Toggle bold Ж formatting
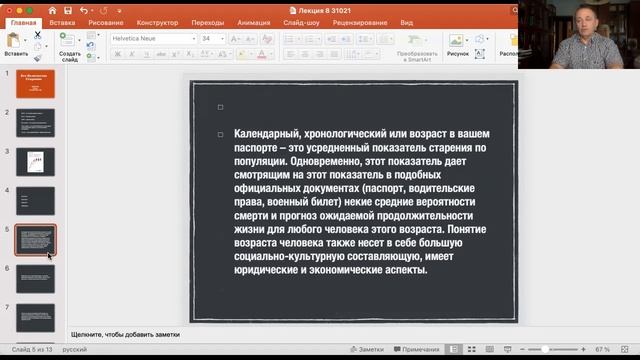640x360 pixels. (x=118, y=54)
